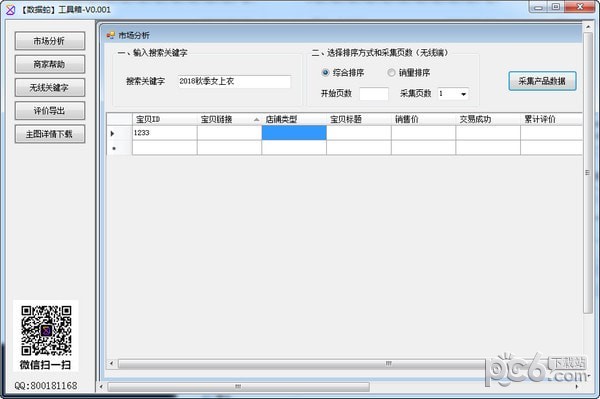
Task: Maximize the application window
Action: pos(556,7)
